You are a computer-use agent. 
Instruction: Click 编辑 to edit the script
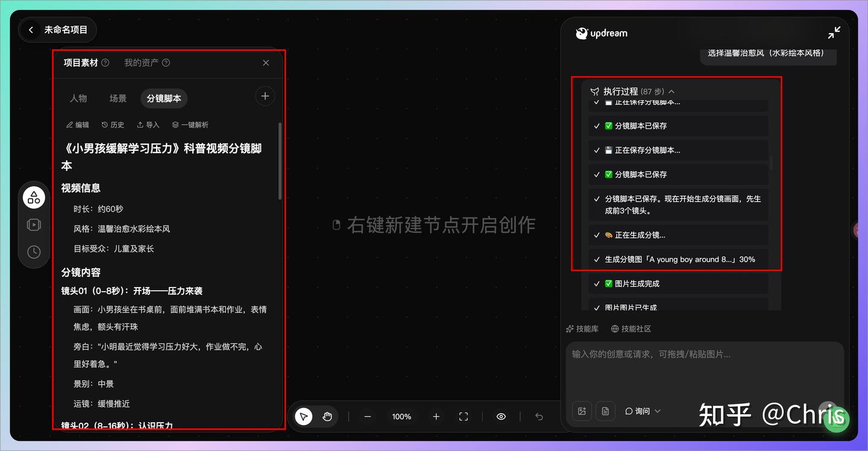(x=77, y=125)
